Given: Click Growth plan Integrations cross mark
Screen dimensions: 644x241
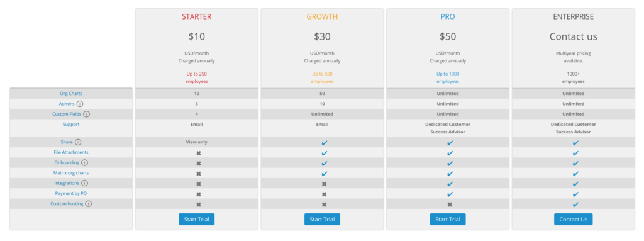Looking at the screenshot, I should click(x=324, y=184).
